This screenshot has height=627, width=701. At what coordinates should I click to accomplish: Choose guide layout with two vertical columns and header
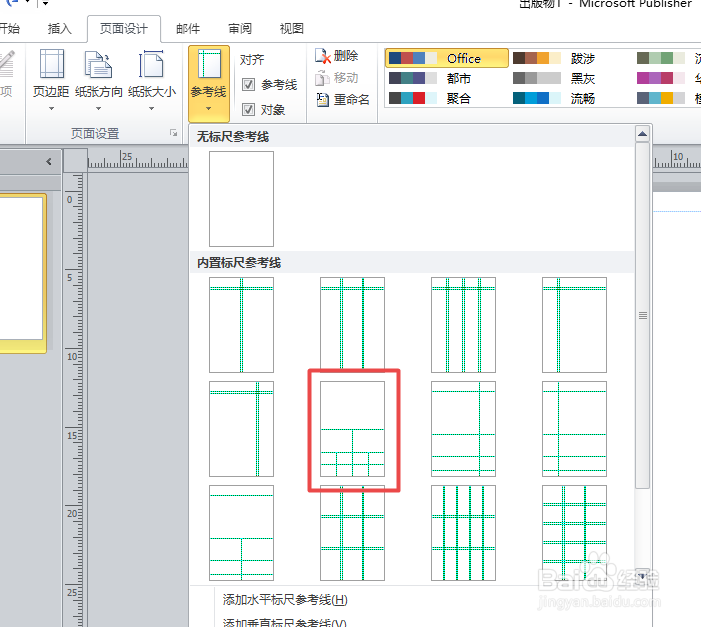(352, 325)
